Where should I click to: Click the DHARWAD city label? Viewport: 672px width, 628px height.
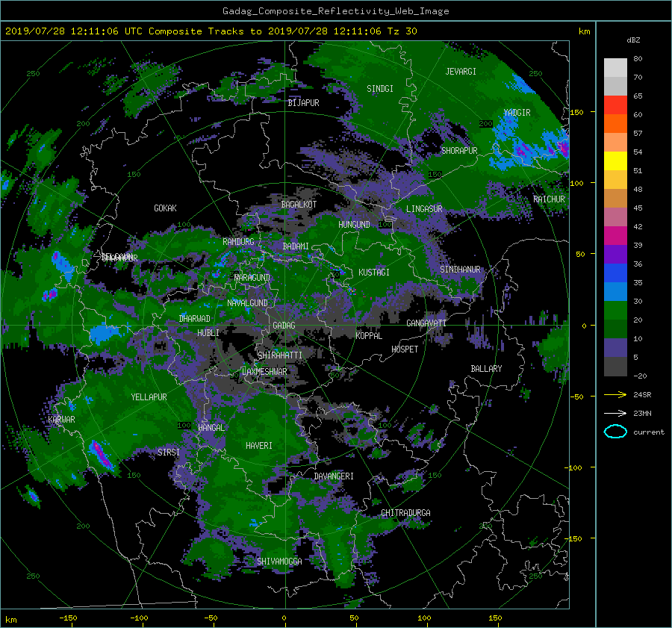[x=195, y=319]
